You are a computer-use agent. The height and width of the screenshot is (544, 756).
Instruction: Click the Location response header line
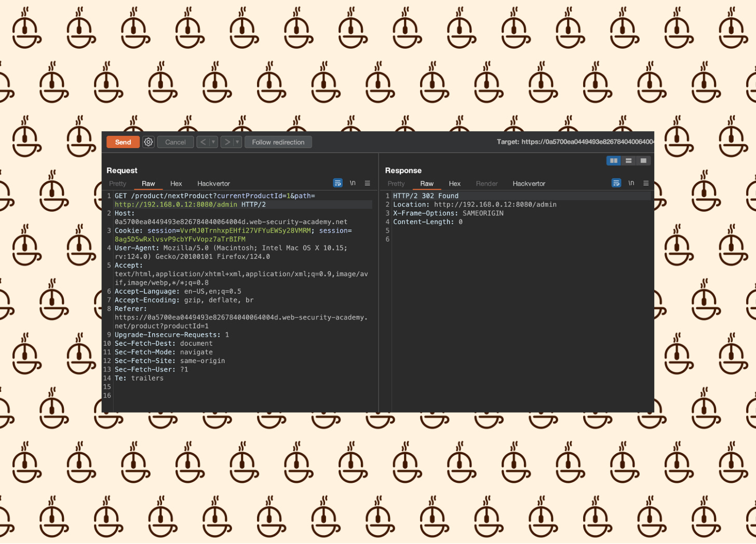(x=475, y=205)
